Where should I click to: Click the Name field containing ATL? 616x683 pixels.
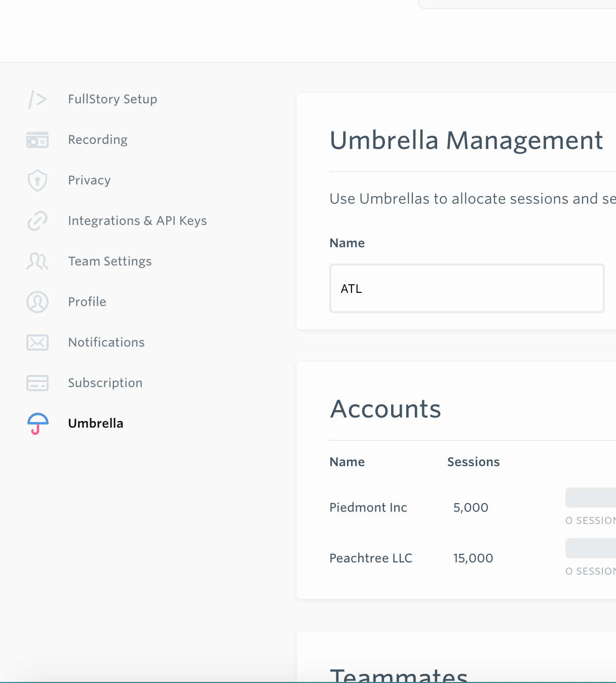pyautogui.click(x=467, y=288)
